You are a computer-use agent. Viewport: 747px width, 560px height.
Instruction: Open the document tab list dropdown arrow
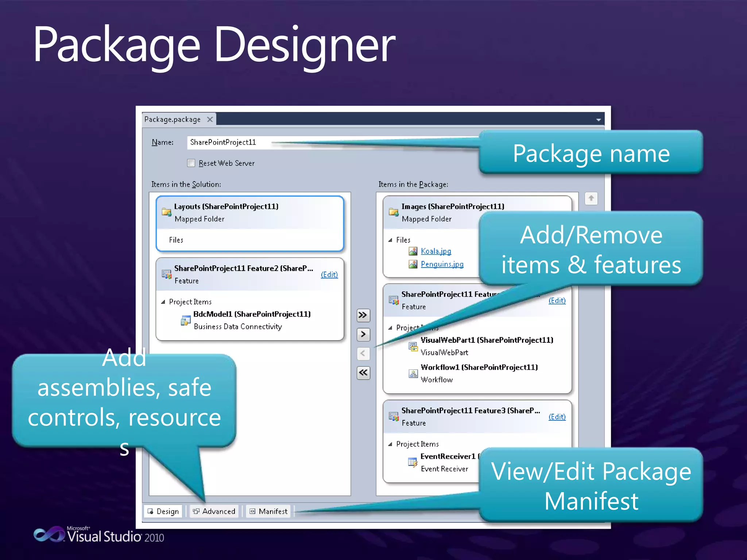coord(598,120)
